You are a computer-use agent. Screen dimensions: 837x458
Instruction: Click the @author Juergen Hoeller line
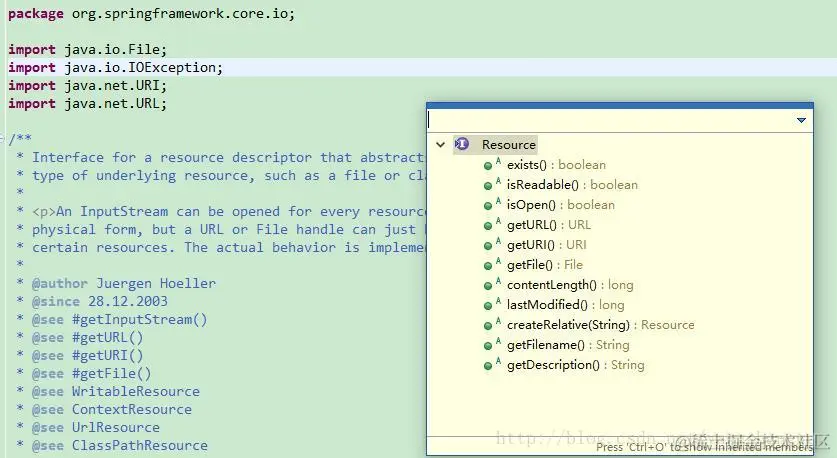tap(123, 283)
